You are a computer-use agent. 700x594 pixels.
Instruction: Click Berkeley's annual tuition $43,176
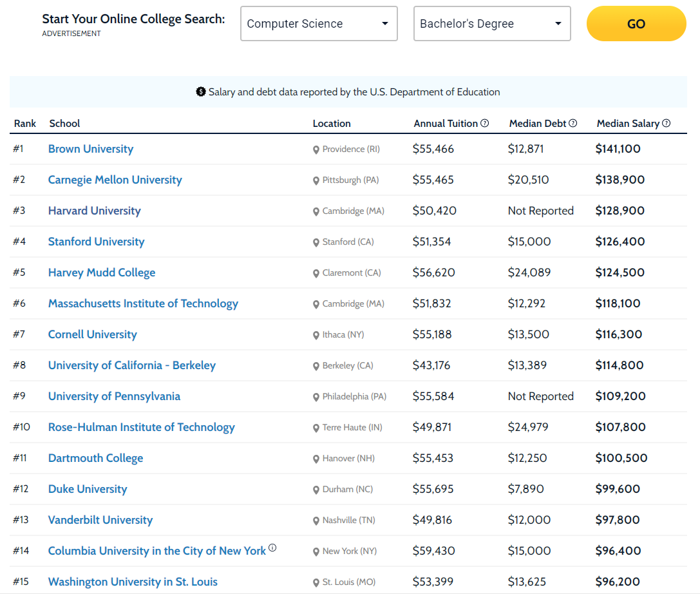click(431, 365)
